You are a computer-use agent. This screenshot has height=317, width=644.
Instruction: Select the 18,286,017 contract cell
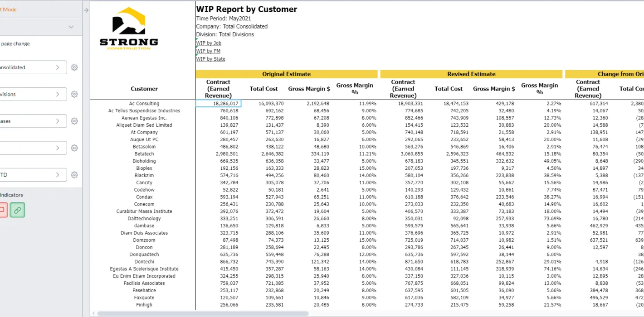tap(218, 104)
